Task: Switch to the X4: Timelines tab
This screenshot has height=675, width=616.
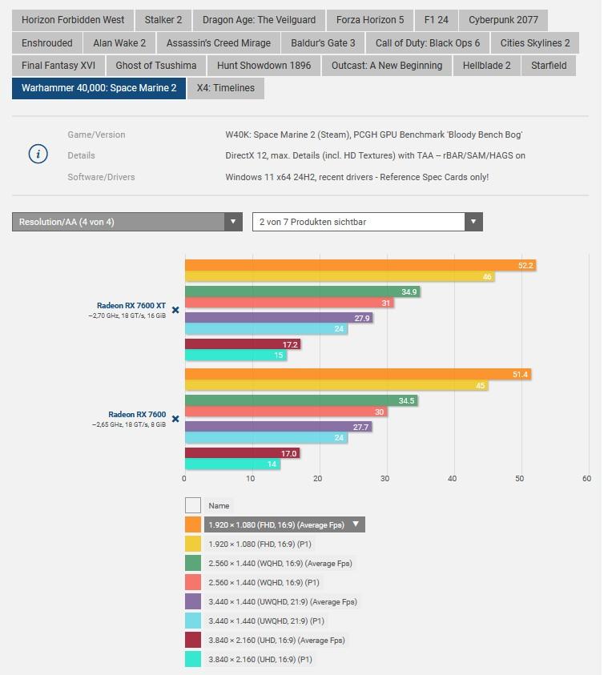Action: (225, 88)
